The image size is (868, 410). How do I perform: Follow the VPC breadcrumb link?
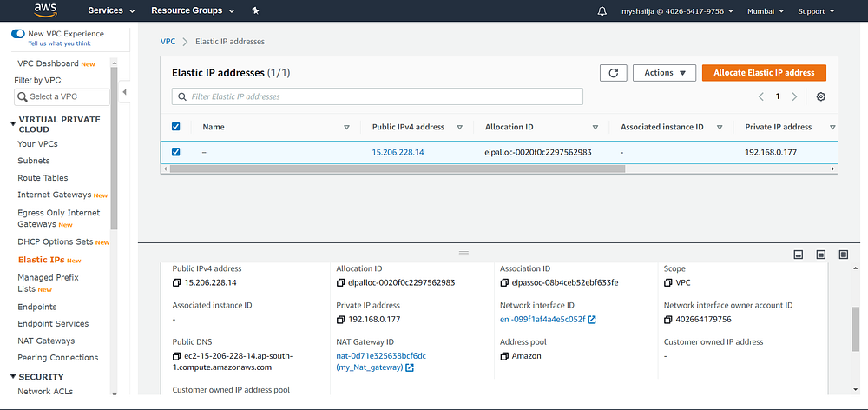[168, 42]
